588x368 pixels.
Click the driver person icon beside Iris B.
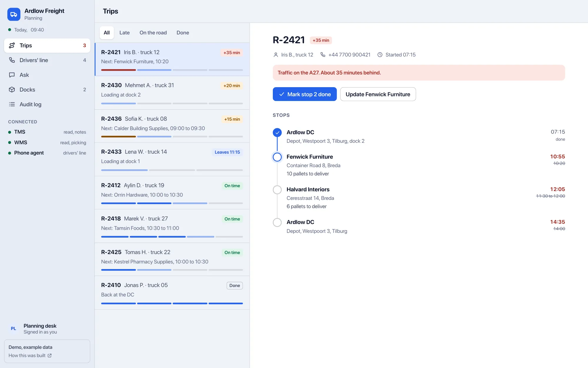tap(276, 55)
